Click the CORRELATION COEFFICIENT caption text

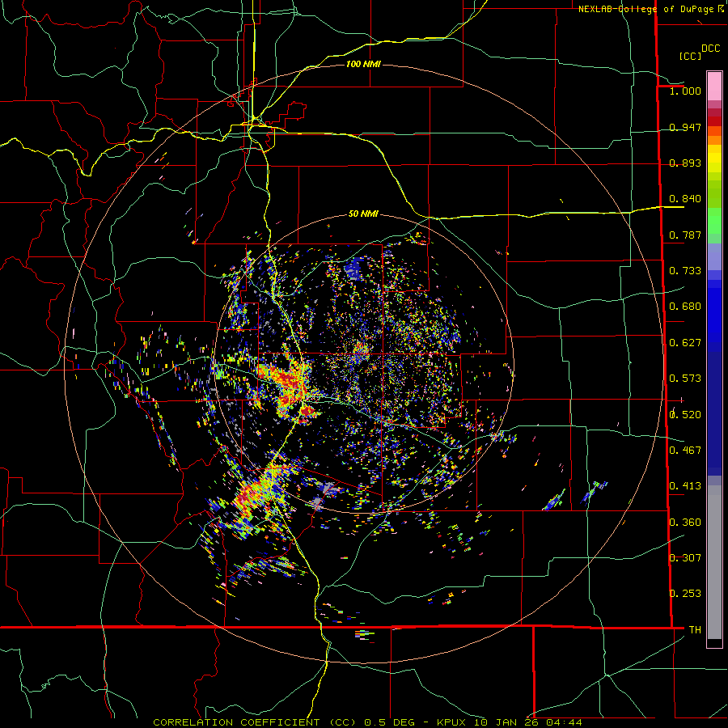(x=254, y=722)
